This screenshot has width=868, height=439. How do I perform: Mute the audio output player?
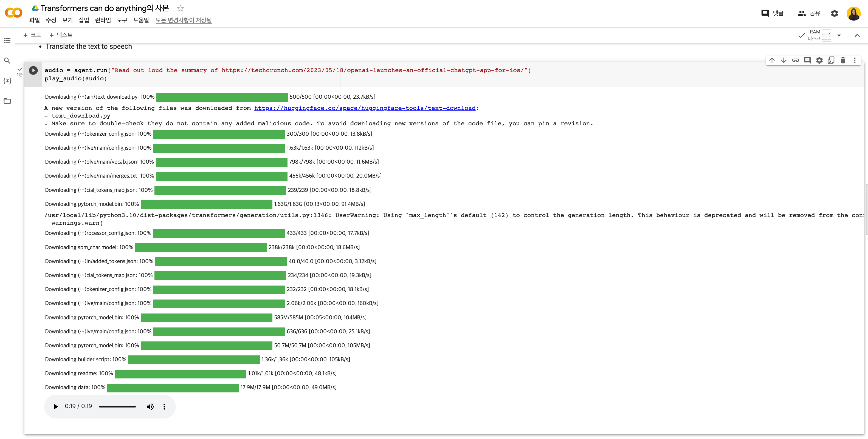tap(150, 406)
